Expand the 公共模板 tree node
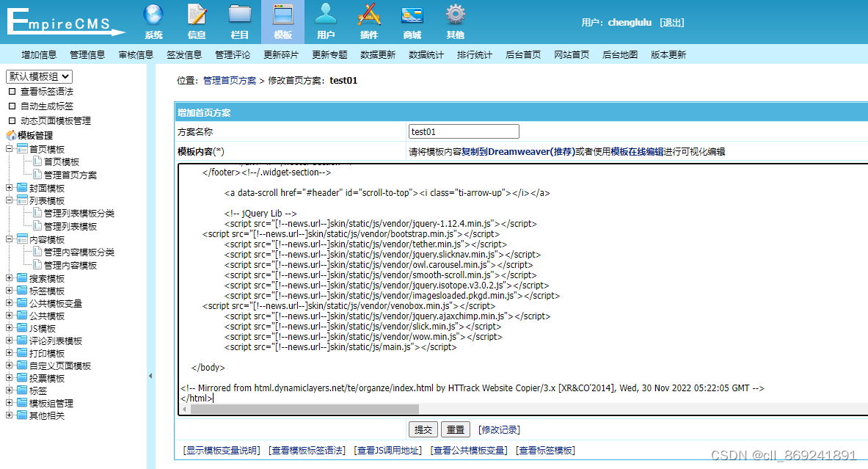 (10, 316)
